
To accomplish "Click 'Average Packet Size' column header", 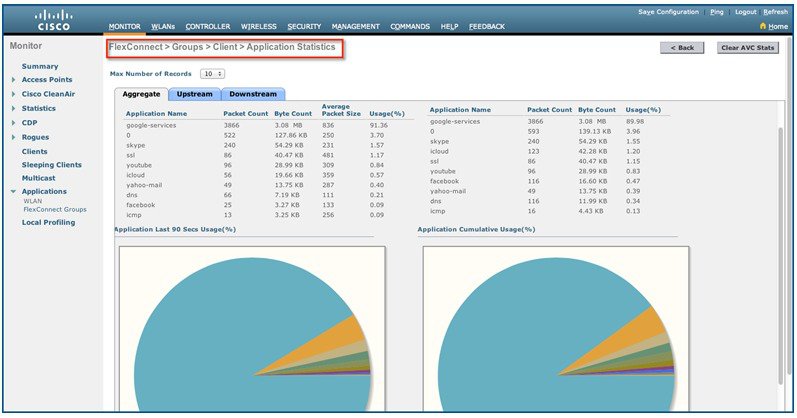I will (x=341, y=110).
